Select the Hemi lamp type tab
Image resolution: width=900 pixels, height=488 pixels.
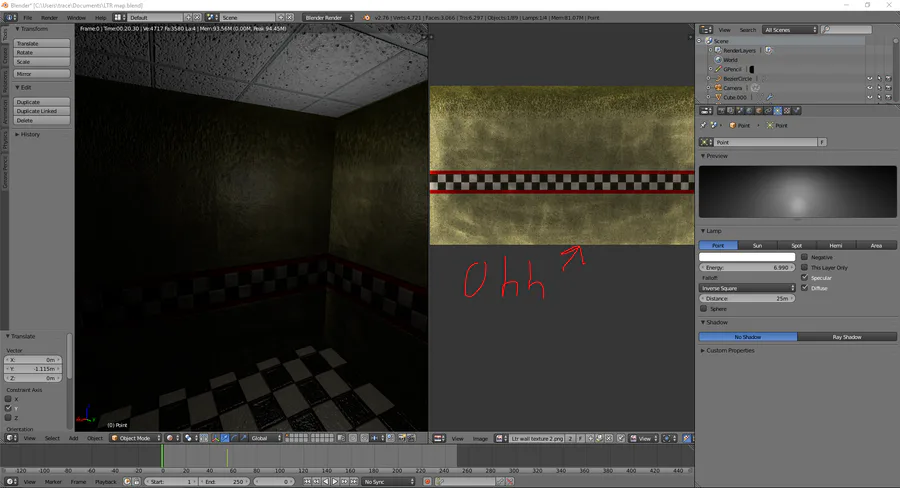[836, 245]
